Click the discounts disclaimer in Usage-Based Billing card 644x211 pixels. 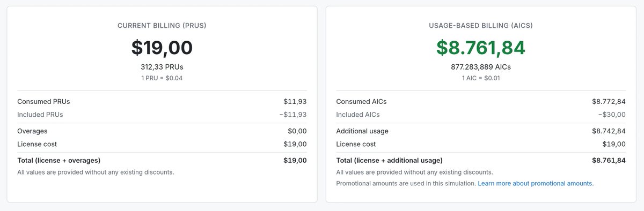pyautogui.click(x=414, y=172)
